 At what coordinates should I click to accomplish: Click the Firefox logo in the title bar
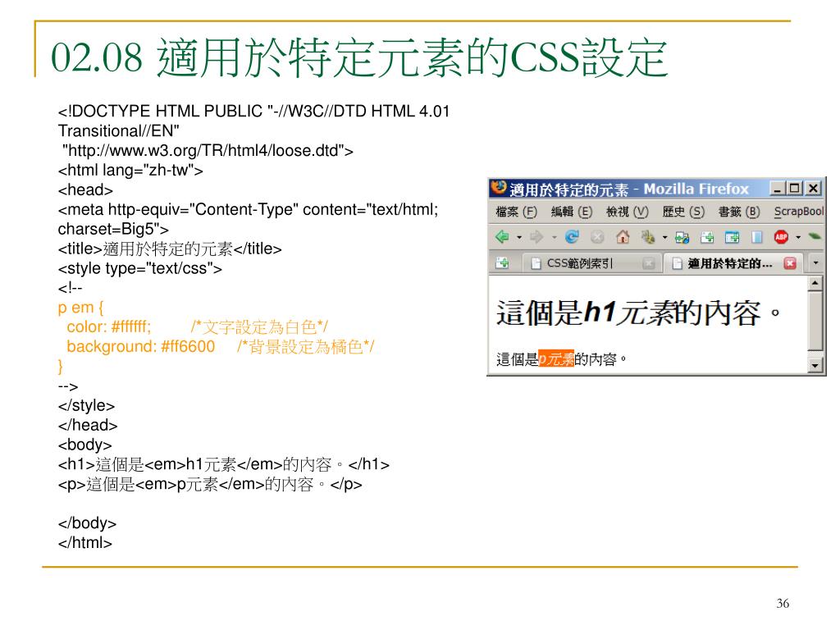click(498, 188)
